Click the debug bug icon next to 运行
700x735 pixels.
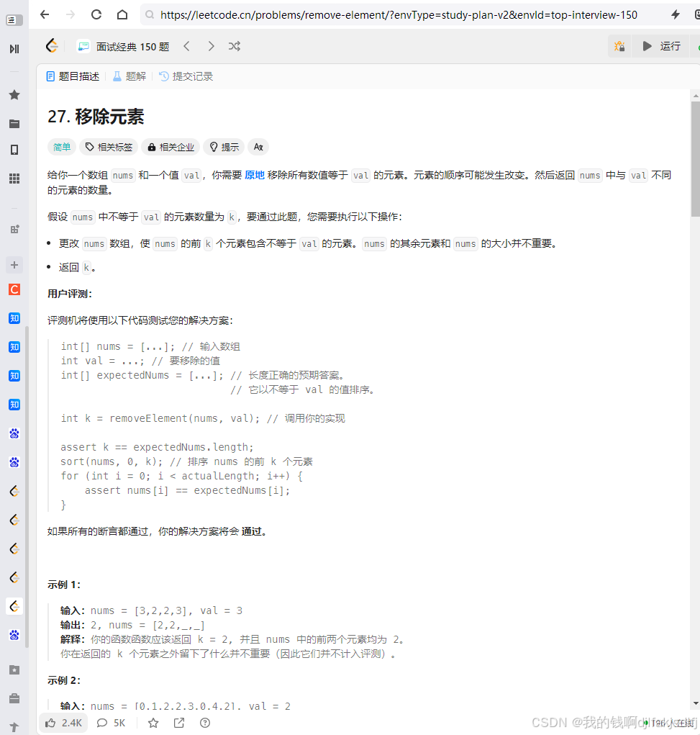tap(619, 46)
